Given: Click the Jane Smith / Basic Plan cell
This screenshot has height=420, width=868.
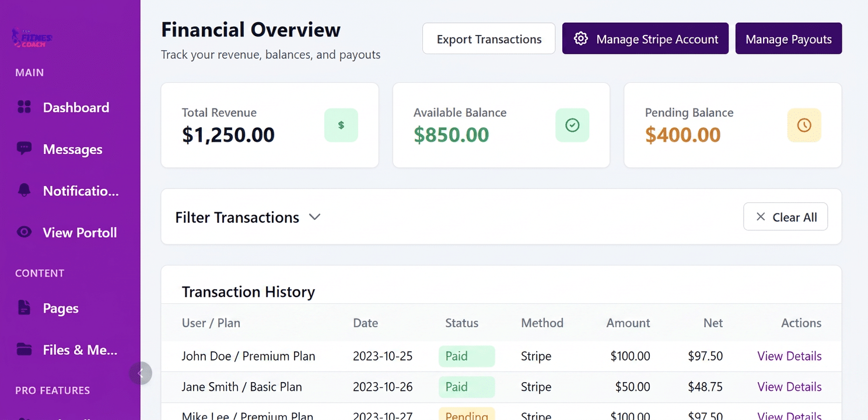Looking at the screenshot, I should click(242, 387).
